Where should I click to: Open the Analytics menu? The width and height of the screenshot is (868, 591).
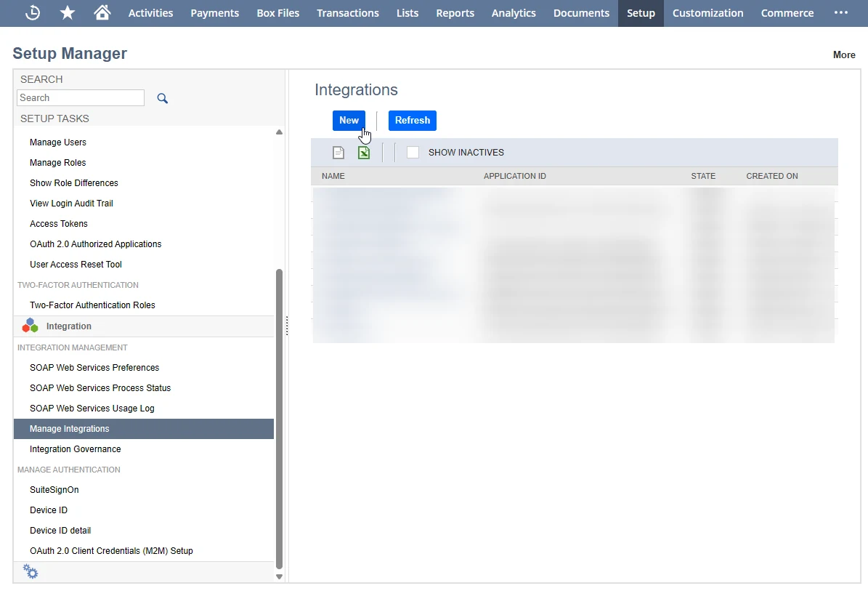coord(514,13)
